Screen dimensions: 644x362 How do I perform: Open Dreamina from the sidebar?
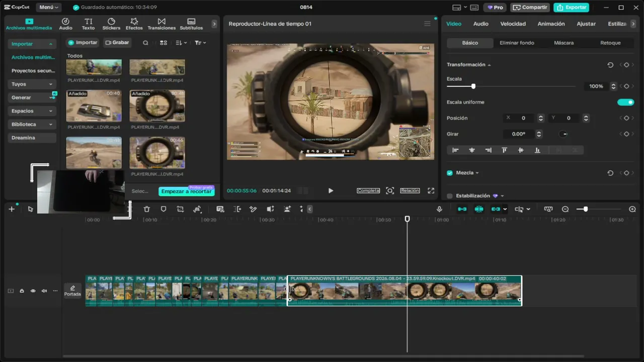31,138
